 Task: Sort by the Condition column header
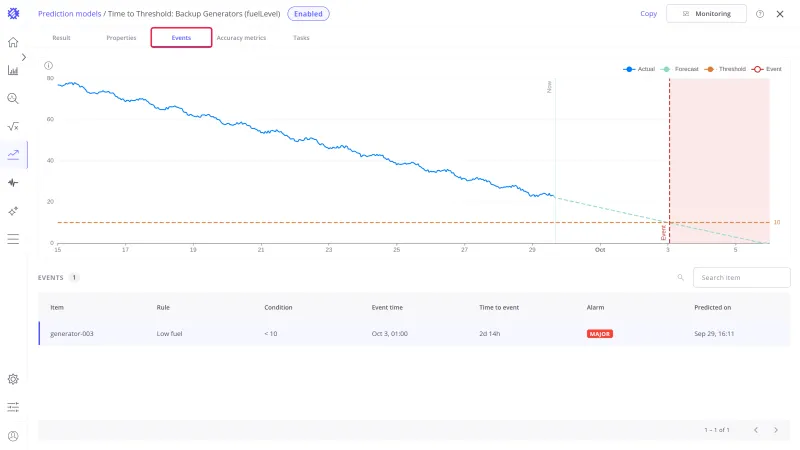pos(278,308)
